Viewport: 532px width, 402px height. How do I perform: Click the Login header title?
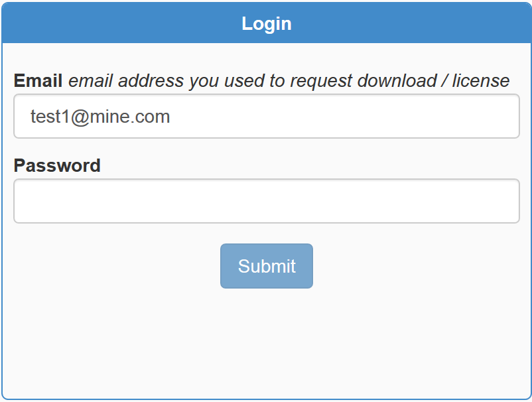pyautogui.click(x=266, y=24)
